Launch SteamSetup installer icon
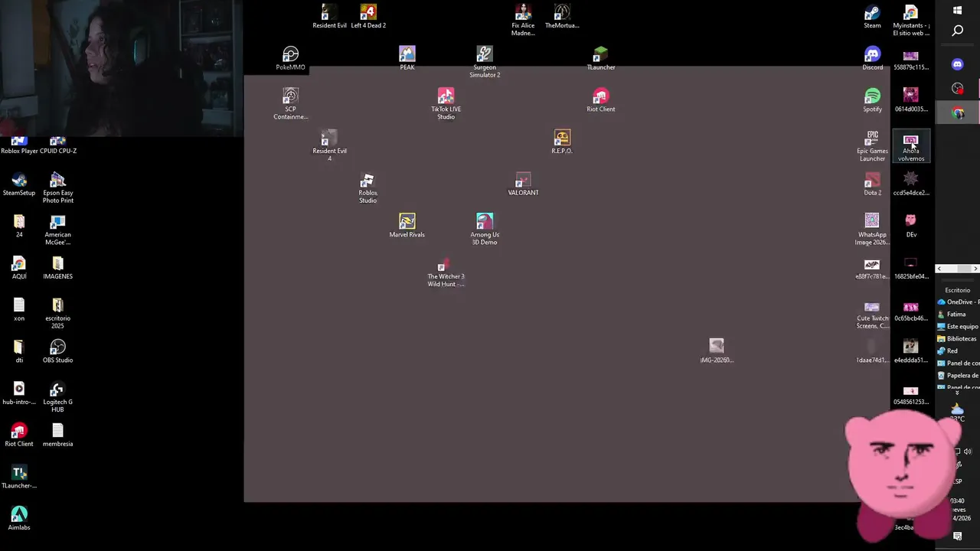The height and width of the screenshot is (551, 980). [19, 184]
